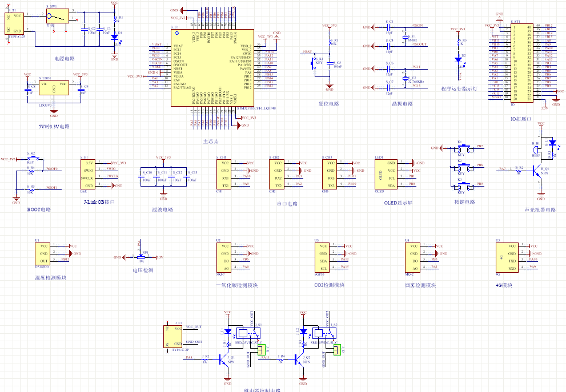Click the RP1 10K potentiometer
Viewport: 566px width, 392px height.
pyautogui.click(x=141, y=257)
